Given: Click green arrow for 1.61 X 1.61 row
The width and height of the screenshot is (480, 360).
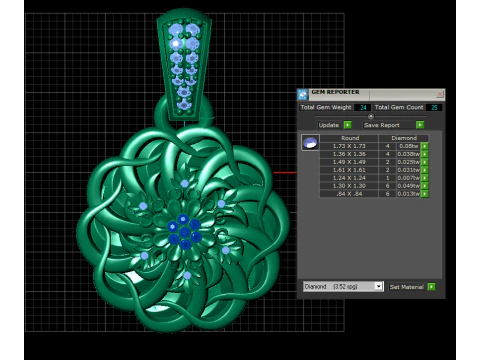Looking at the screenshot, I should click(425, 170).
